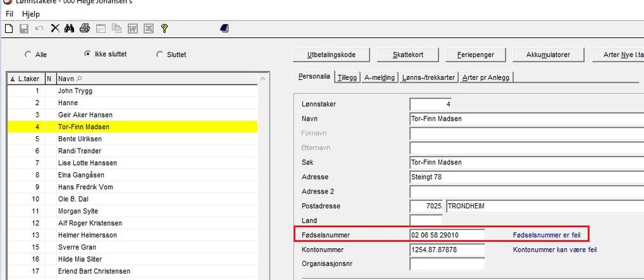This screenshot has height=280, width=644.
Task: Select Hanne in employee list
Action: [132, 103]
